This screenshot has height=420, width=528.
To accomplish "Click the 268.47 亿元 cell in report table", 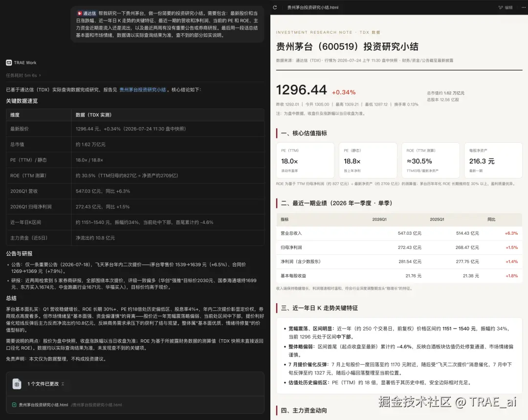I will click(467, 247).
